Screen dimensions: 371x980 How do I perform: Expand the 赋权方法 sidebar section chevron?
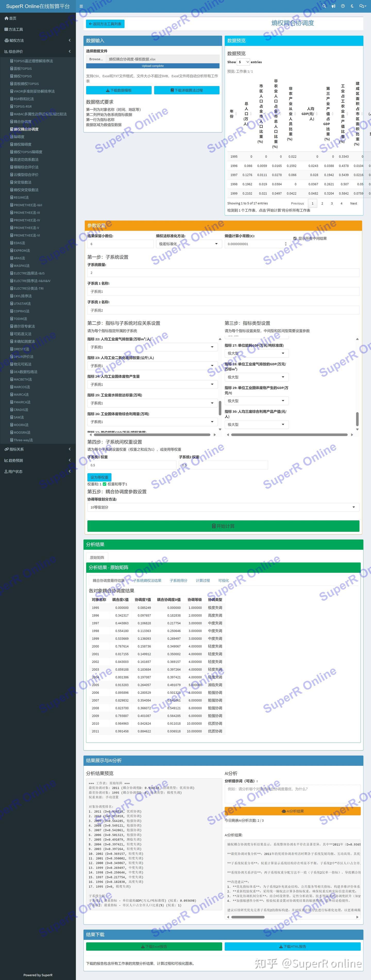click(x=70, y=40)
